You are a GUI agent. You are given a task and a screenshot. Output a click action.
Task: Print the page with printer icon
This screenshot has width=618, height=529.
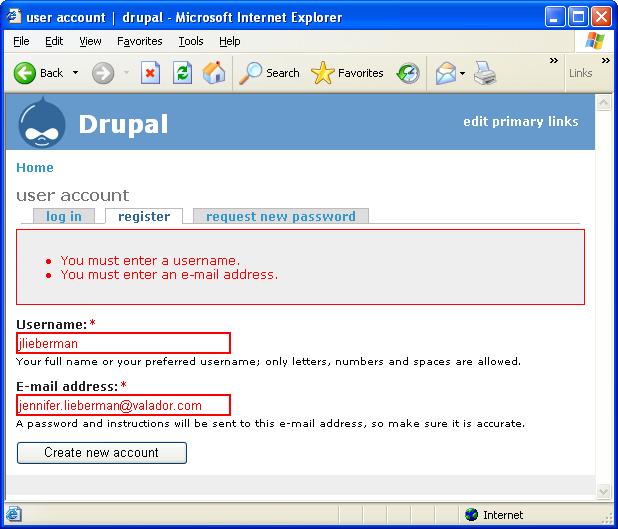point(484,73)
